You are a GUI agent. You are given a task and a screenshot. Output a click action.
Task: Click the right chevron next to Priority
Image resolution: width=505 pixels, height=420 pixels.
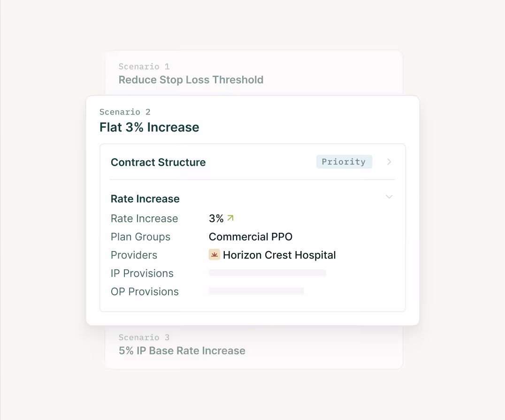(389, 161)
